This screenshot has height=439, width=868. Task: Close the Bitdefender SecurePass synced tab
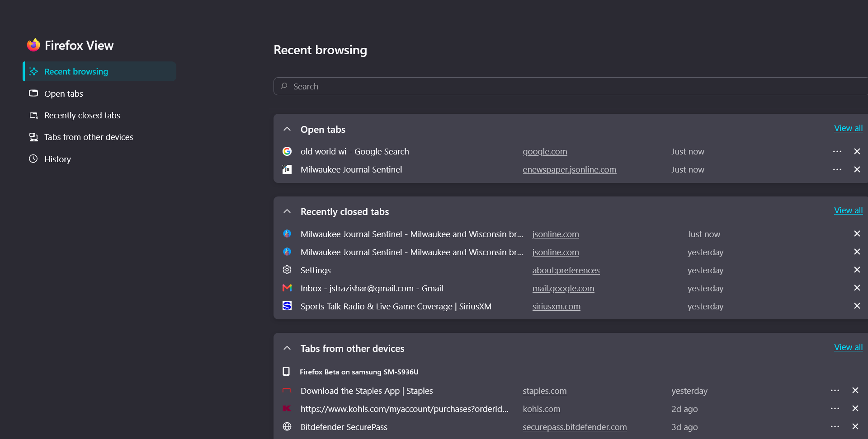point(855,426)
